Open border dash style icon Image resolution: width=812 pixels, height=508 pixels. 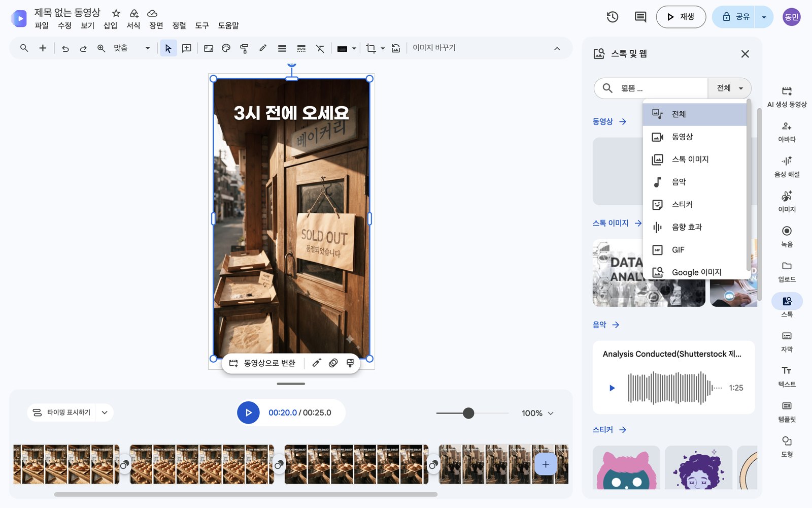coord(301,48)
